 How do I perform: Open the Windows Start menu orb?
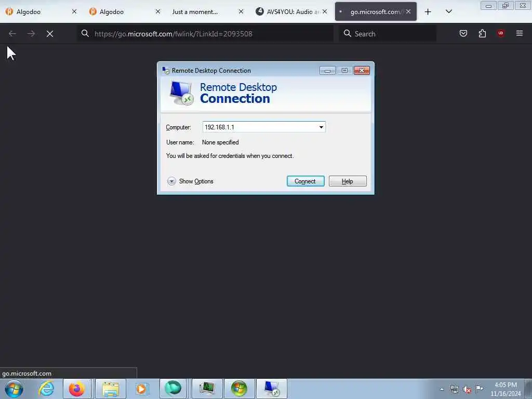(x=14, y=389)
